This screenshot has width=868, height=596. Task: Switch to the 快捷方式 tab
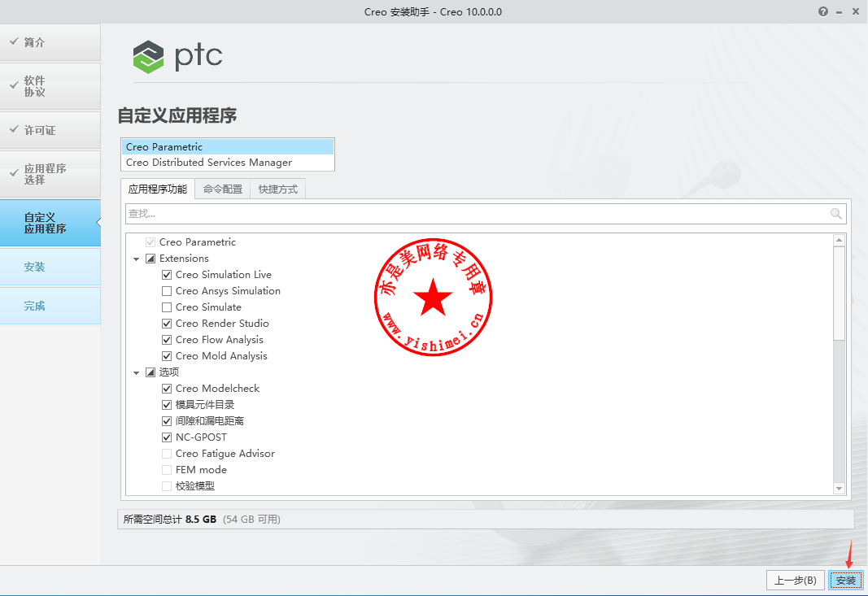click(278, 189)
